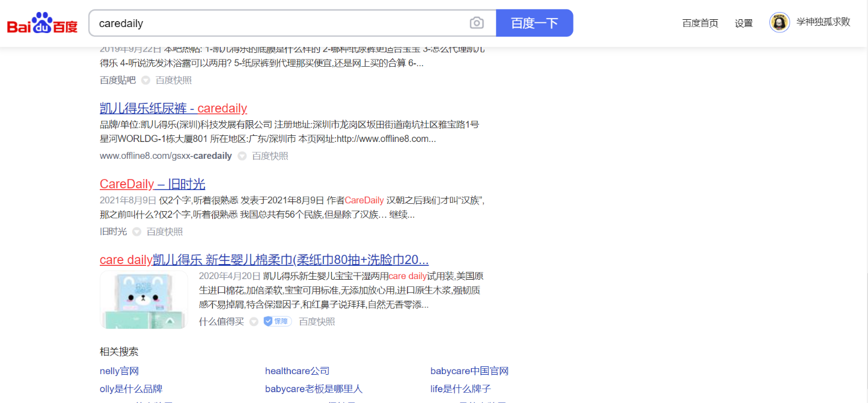This screenshot has width=868, height=403.
Task: Search related term babycare中国官网
Action: click(469, 371)
